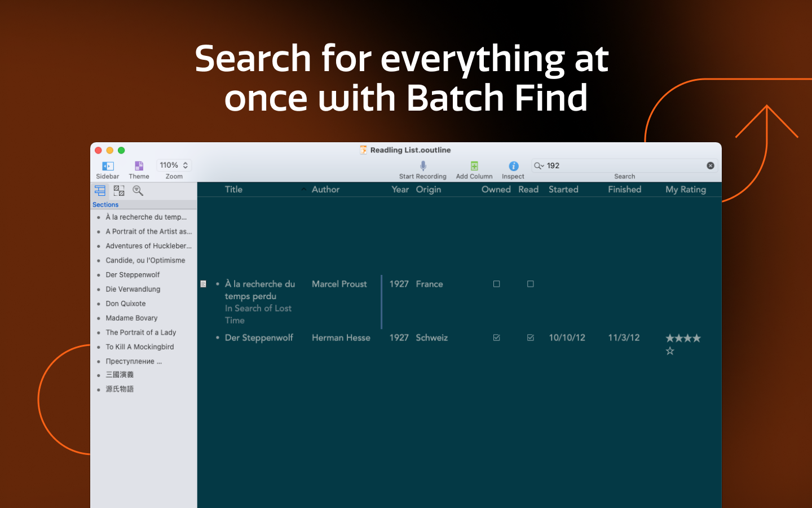Click the Add Column icon

474,165
